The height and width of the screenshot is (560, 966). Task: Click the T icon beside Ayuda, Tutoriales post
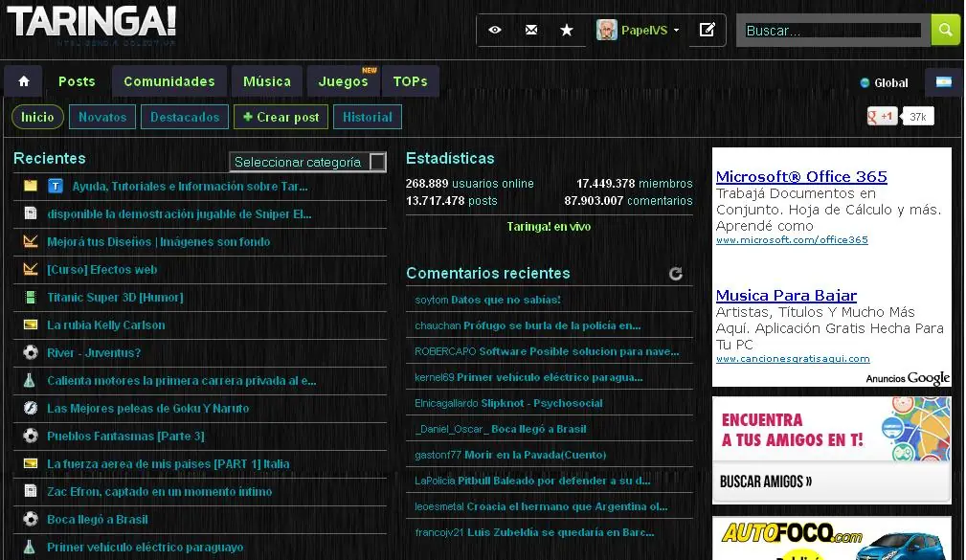pos(56,186)
